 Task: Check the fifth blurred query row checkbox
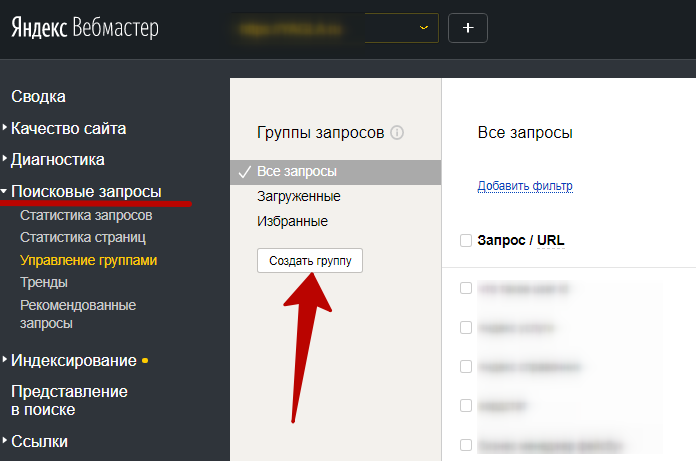click(x=466, y=445)
